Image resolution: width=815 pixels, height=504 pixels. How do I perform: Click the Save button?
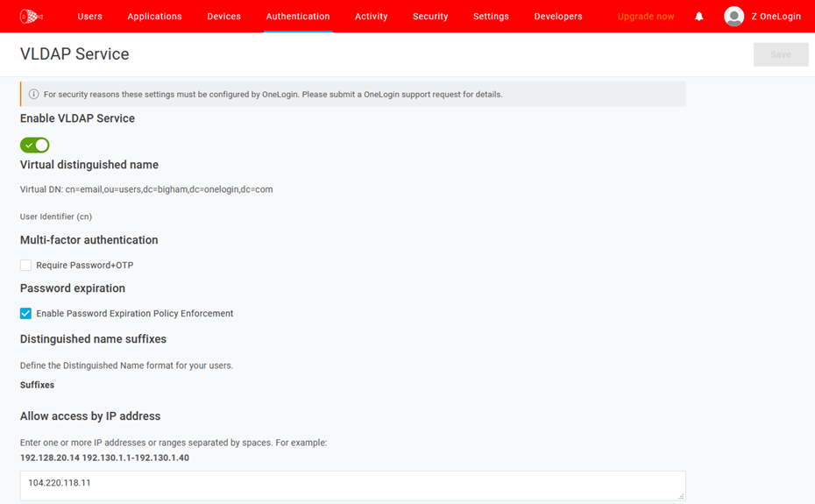781,54
